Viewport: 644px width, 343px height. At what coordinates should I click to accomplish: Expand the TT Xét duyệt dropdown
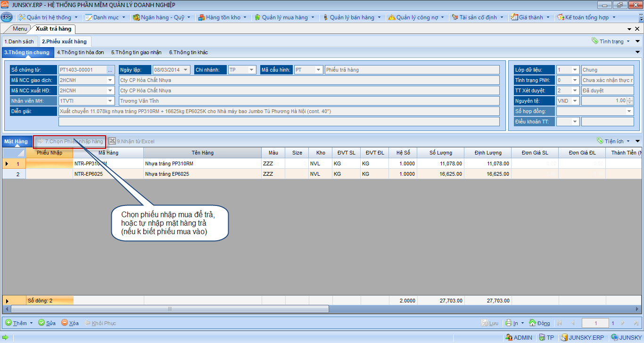pos(575,90)
